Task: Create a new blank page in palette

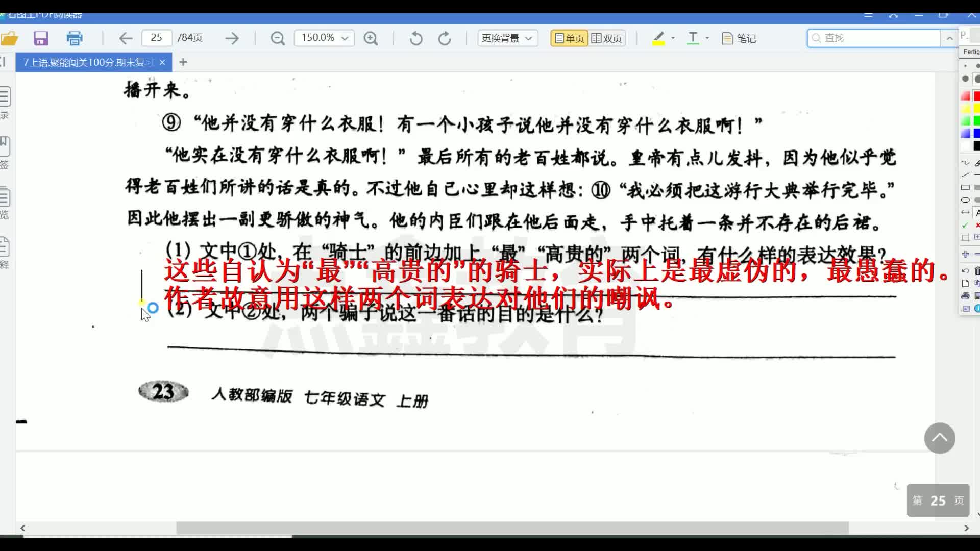Action: click(965, 283)
